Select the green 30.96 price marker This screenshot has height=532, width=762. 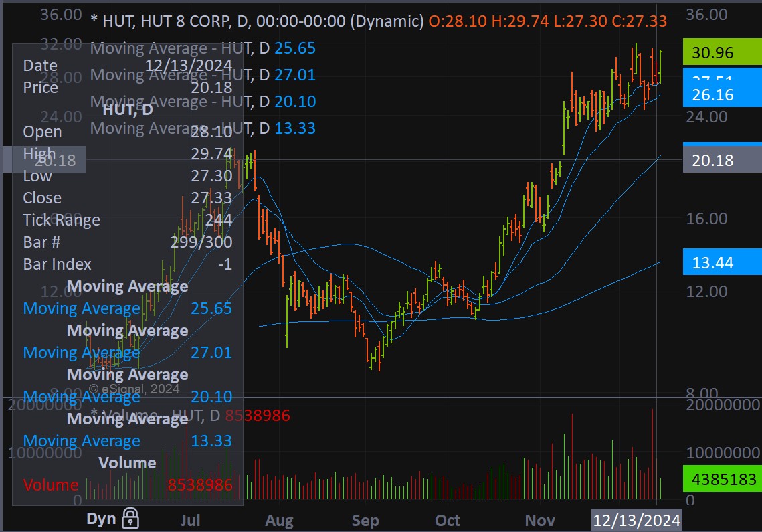(x=722, y=52)
